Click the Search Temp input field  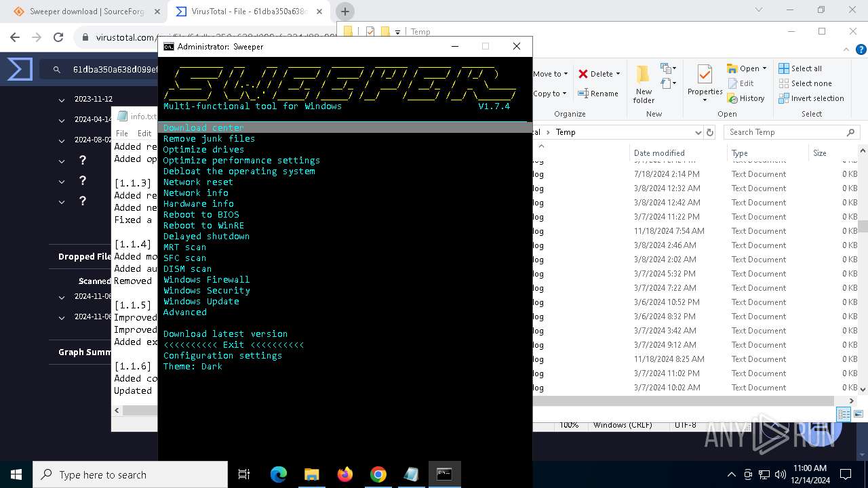point(791,132)
